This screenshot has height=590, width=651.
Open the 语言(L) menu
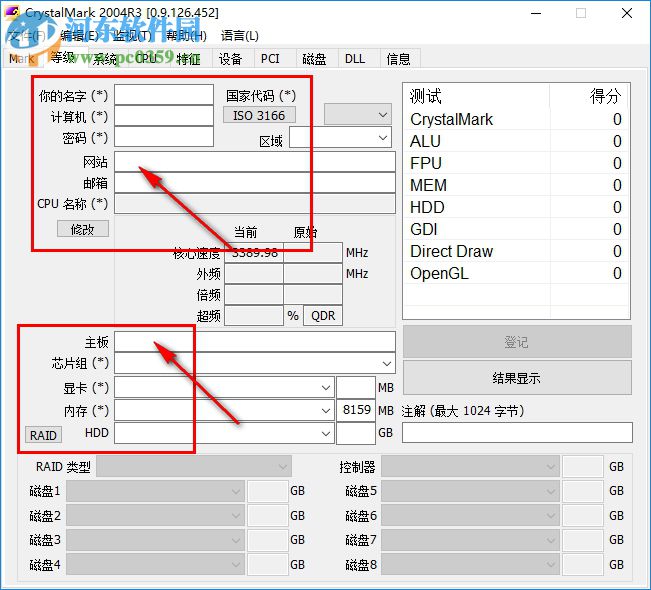(x=240, y=36)
